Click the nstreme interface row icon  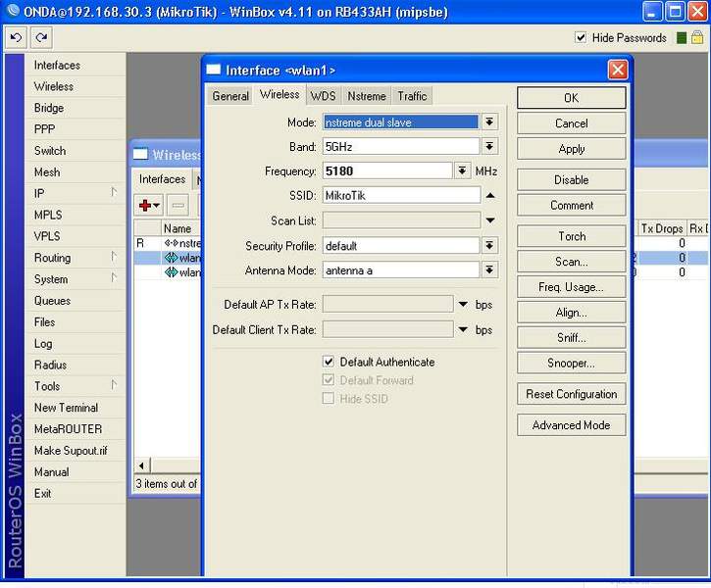(171, 243)
